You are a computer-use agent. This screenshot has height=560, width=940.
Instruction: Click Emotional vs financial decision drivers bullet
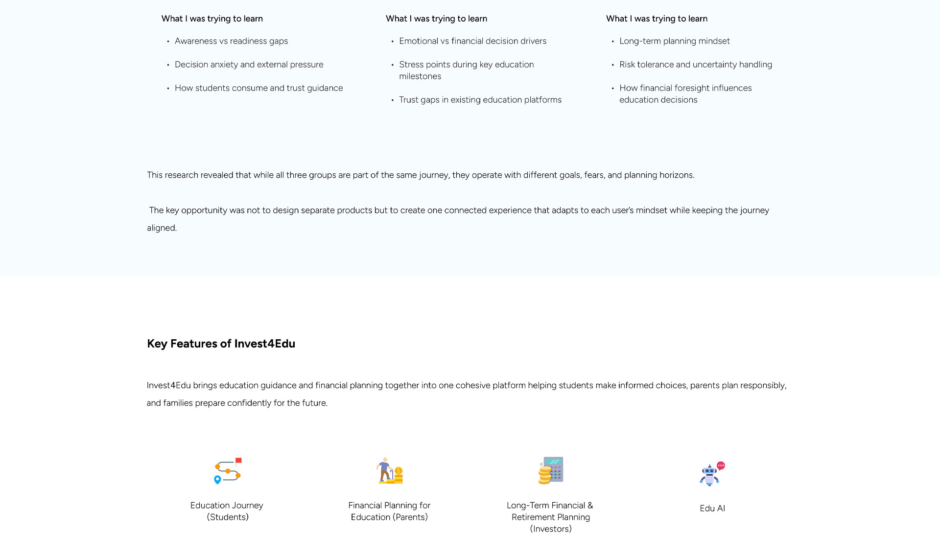click(472, 41)
